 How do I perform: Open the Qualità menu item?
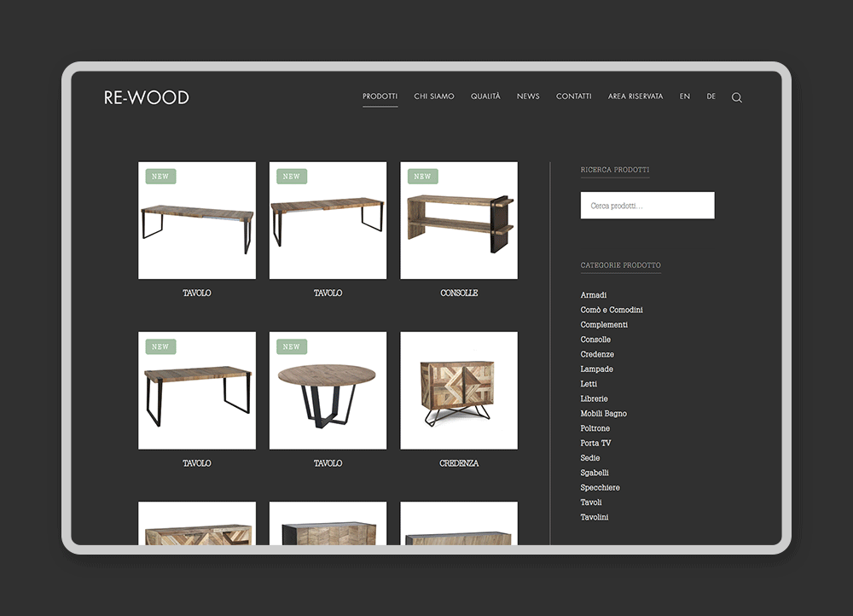coord(485,96)
